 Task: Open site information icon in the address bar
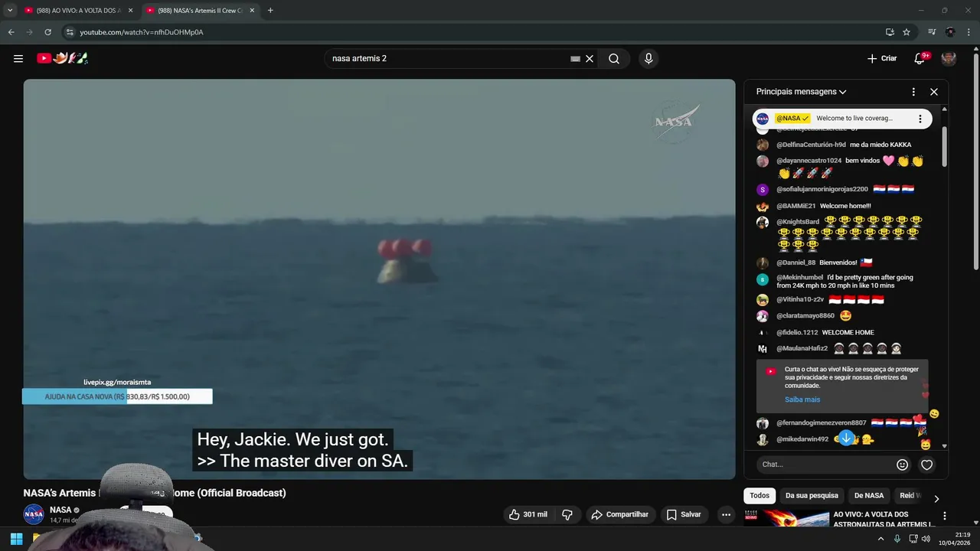pos(69,32)
